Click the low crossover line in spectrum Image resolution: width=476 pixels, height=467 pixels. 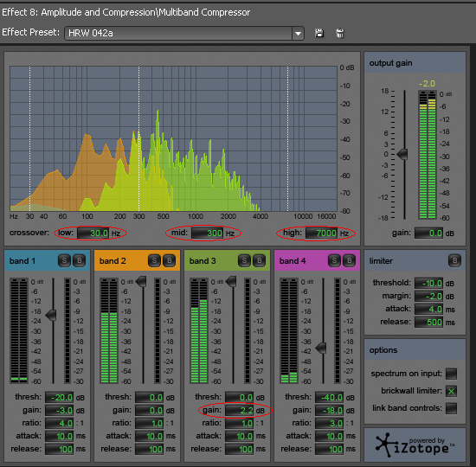pos(29,138)
